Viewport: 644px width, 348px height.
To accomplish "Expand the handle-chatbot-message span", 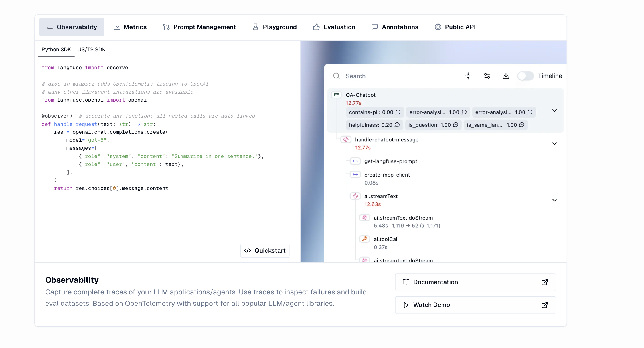I will coord(554,143).
